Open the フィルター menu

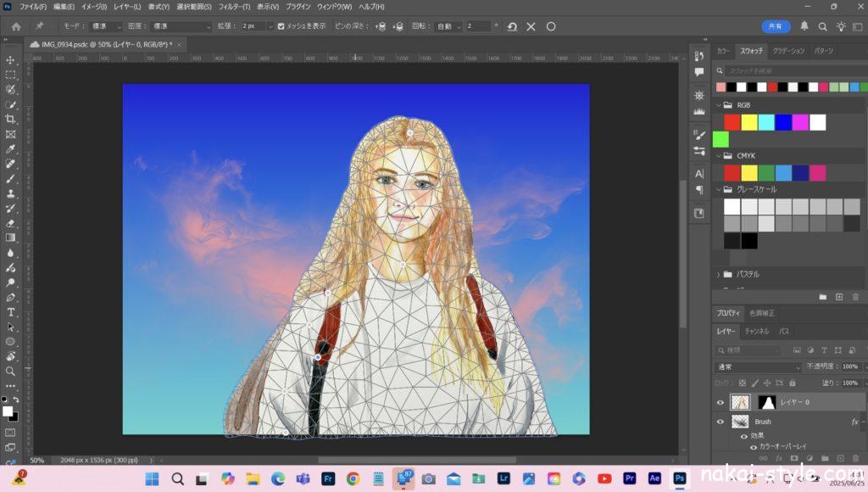pyautogui.click(x=234, y=7)
